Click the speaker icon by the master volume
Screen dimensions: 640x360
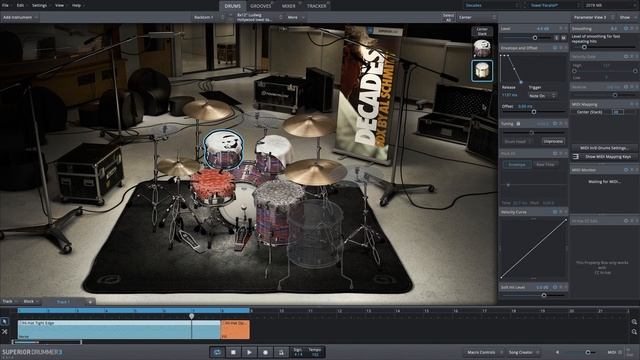pyautogui.click(x=557, y=352)
